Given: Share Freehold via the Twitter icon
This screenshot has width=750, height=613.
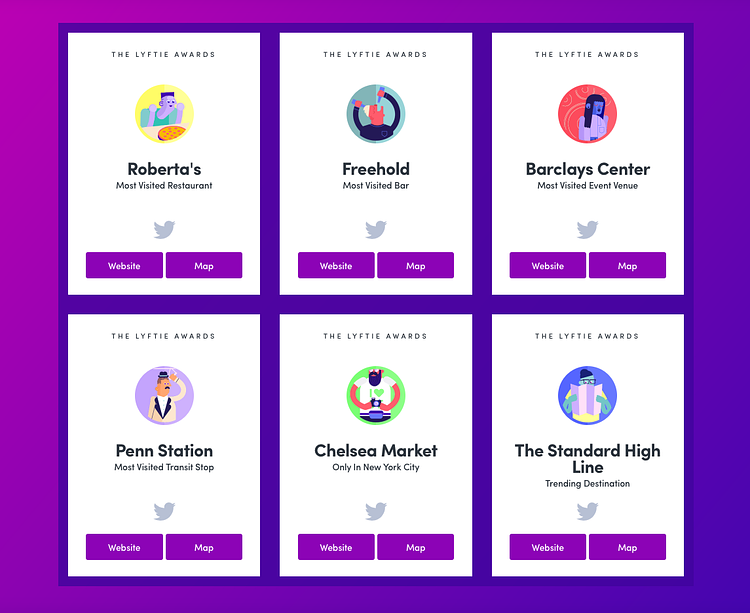Looking at the screenshot, I should tap(376, 230).
